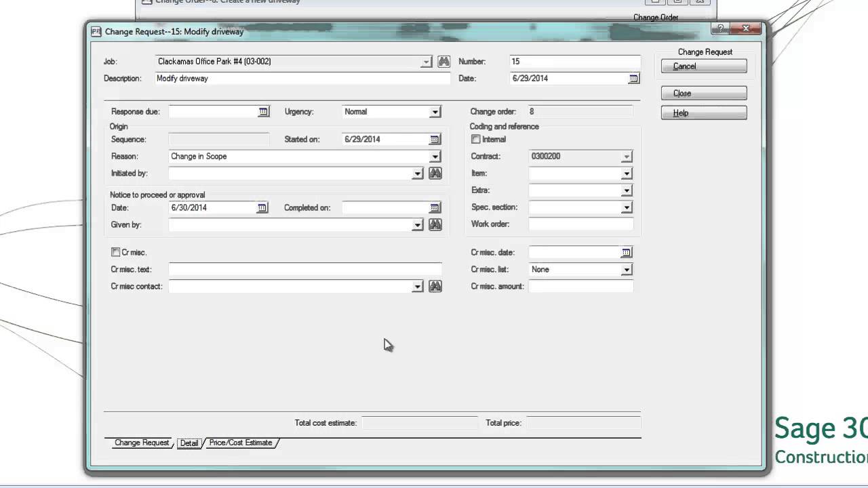Open the Cr misc. date calendar picker

626,253
